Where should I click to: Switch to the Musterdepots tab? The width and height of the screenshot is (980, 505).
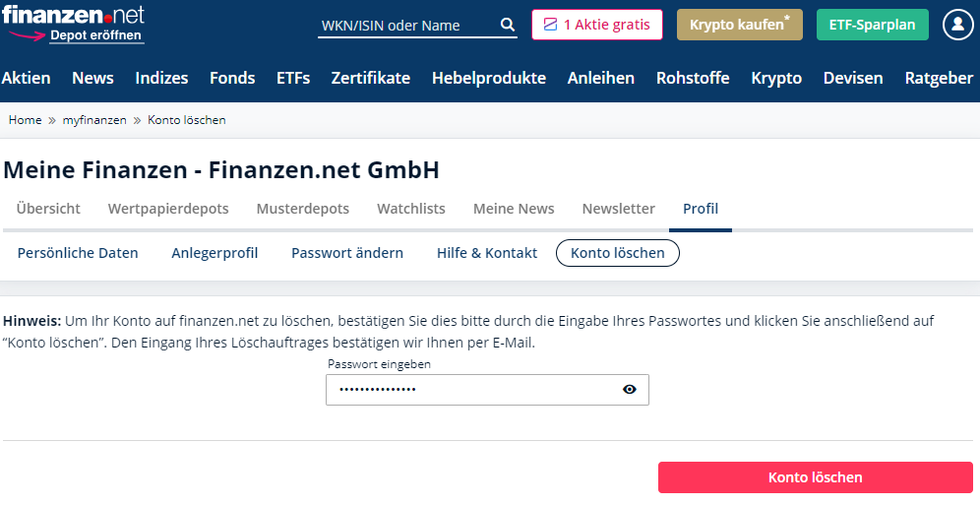tap(302, 209)
